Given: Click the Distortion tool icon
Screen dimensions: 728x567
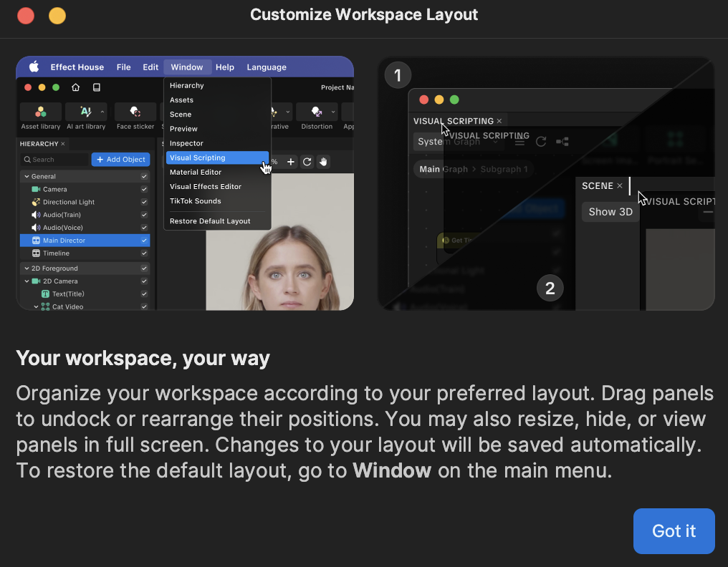Looking at the screenshot, I should point(316,112).
